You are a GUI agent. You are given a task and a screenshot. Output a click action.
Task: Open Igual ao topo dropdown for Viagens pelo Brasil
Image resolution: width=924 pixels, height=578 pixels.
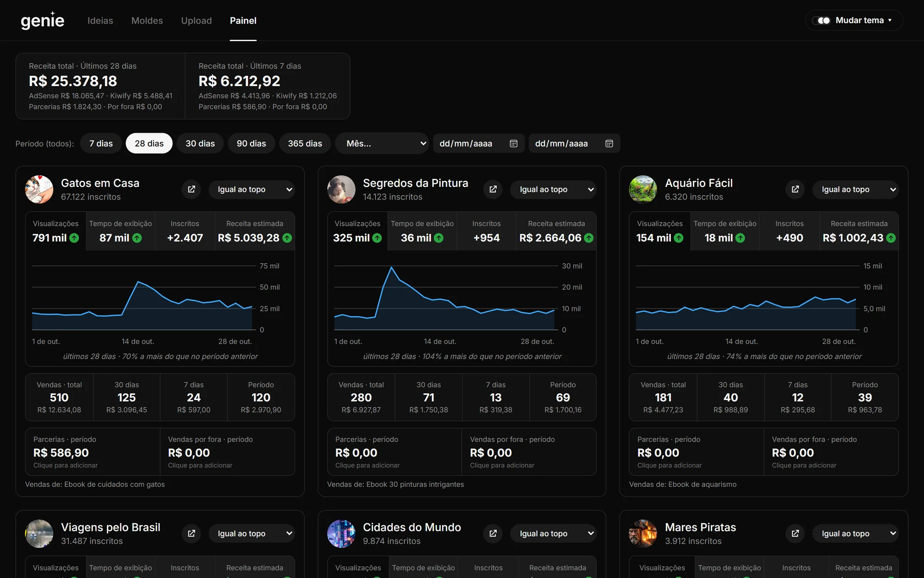point(252,533)
